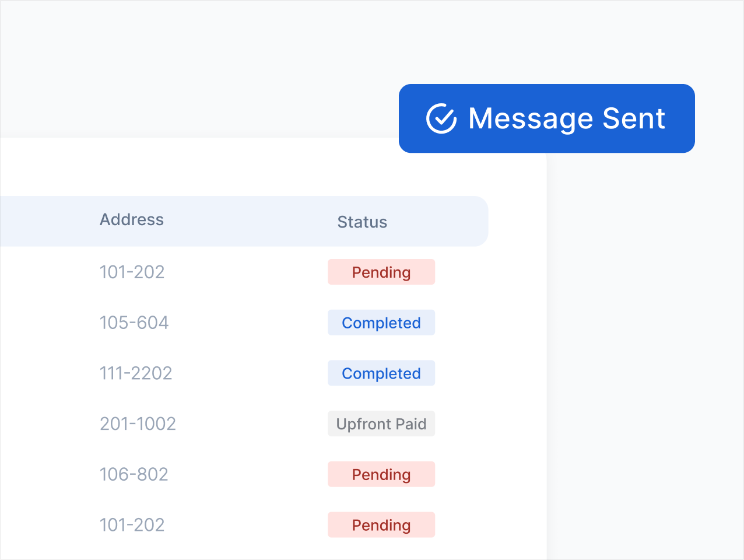Click the Pending badge in the first row
This screenshot has width=744, height=560.
pyautogui.click(x=381, y=272)
